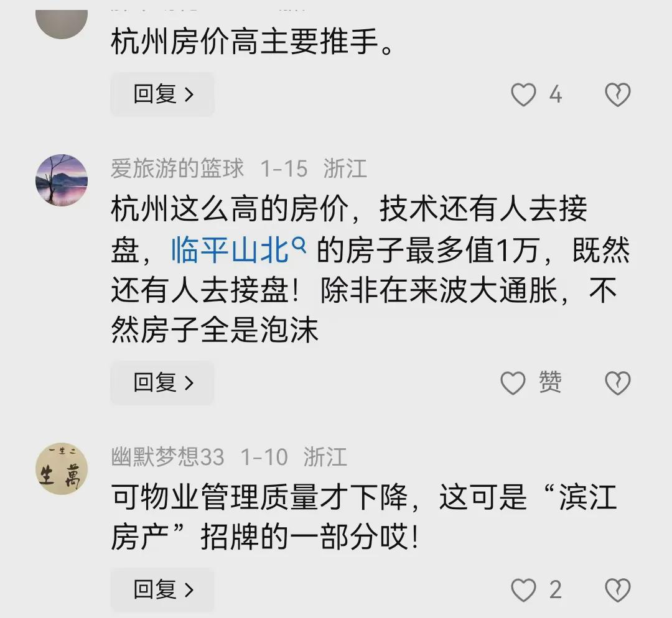Tap the 赞 label on second comment
Screen dimensions: 672x618
click(550, 382)
